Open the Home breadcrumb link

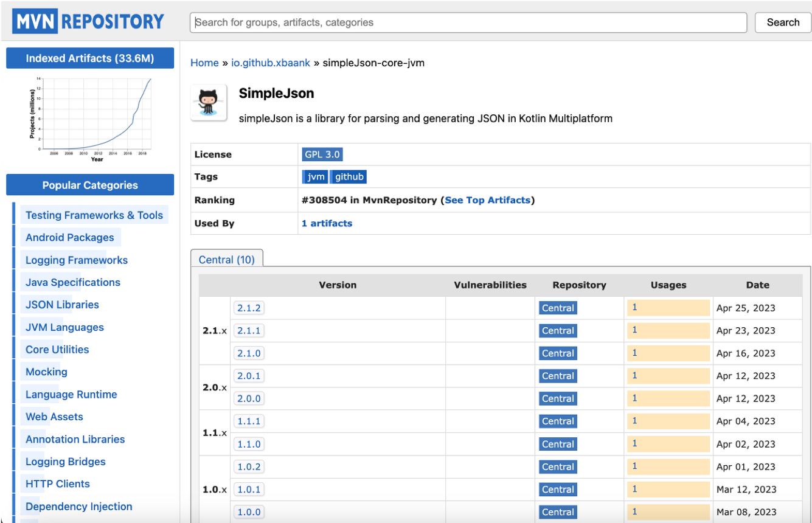[x=204, y=63]
